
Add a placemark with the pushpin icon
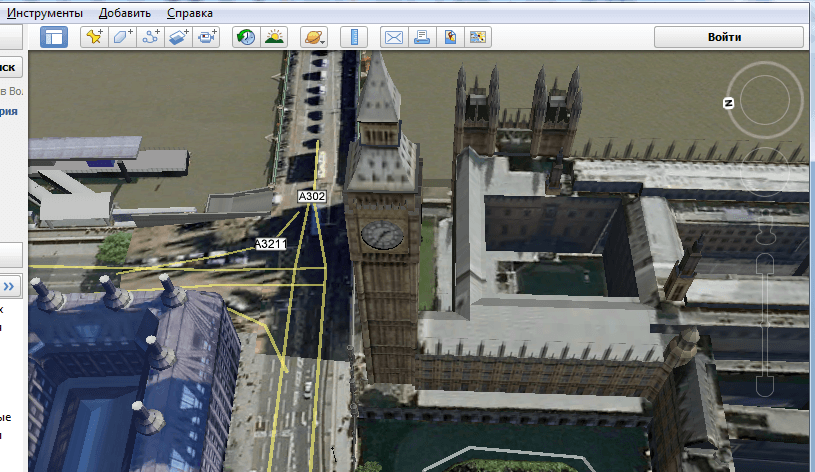pyautogui.click(x=94, y=37)
